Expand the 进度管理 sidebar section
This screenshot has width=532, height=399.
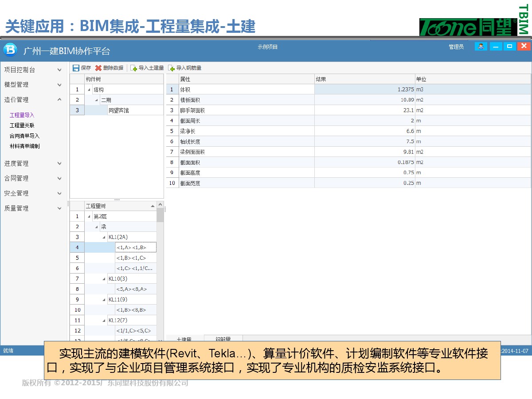(59, 164)
